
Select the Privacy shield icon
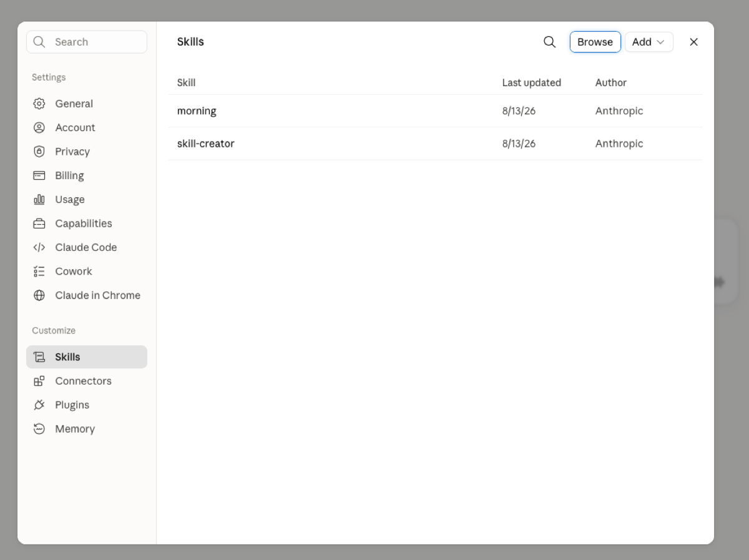pyautogui.click(x=39, y=152)
